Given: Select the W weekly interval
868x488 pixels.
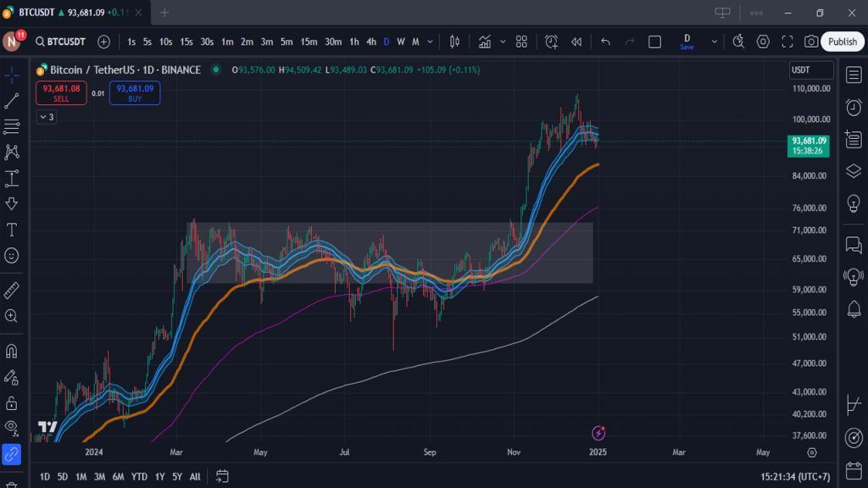Looking at the screenshot, I should coord(400,41).
